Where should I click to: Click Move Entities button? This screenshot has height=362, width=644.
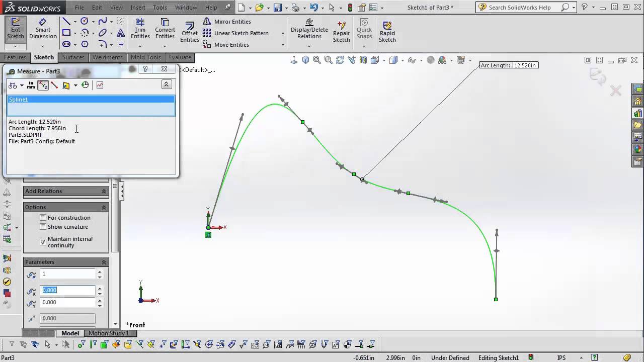(226, 45)
